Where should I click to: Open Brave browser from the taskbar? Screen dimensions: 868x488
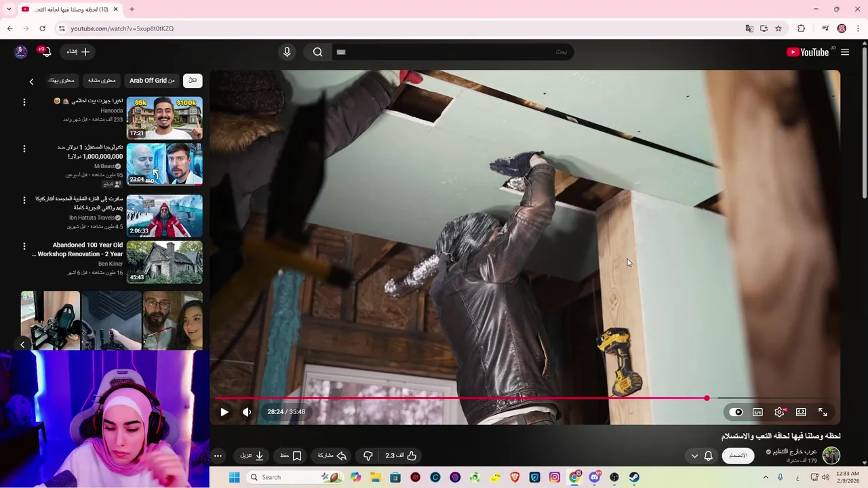coord(515,477)
